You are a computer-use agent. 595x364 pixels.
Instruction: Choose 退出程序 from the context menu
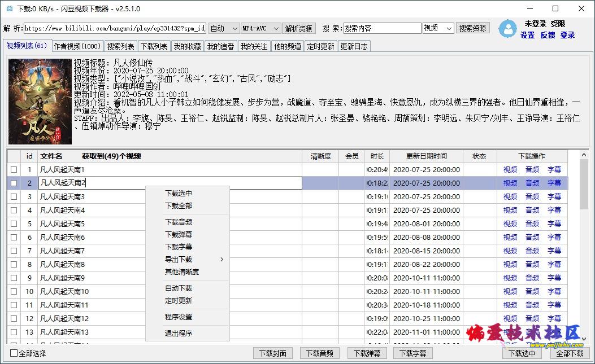(179, 334)
